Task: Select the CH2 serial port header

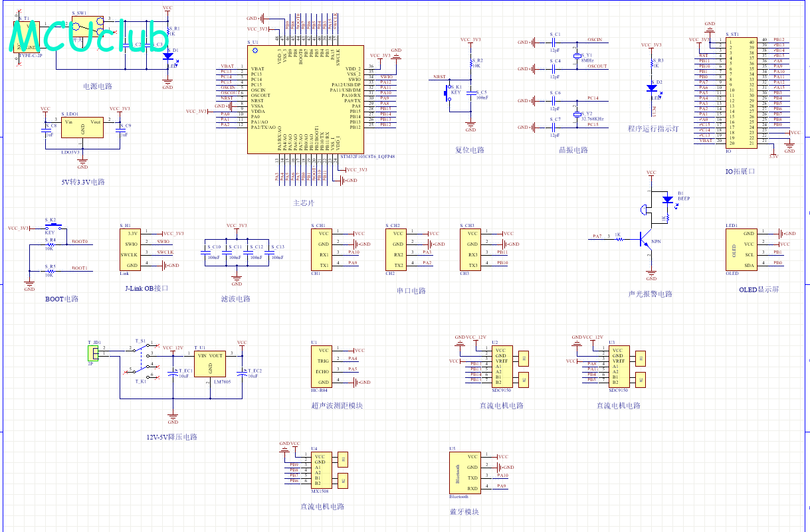Action: (397, 249)
